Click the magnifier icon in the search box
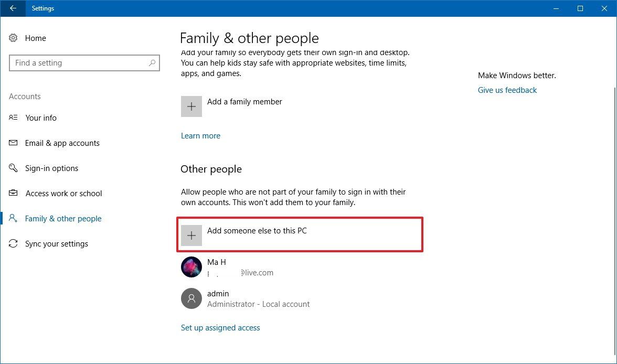This screenshot has width=617, height=364. click(152, 62)
